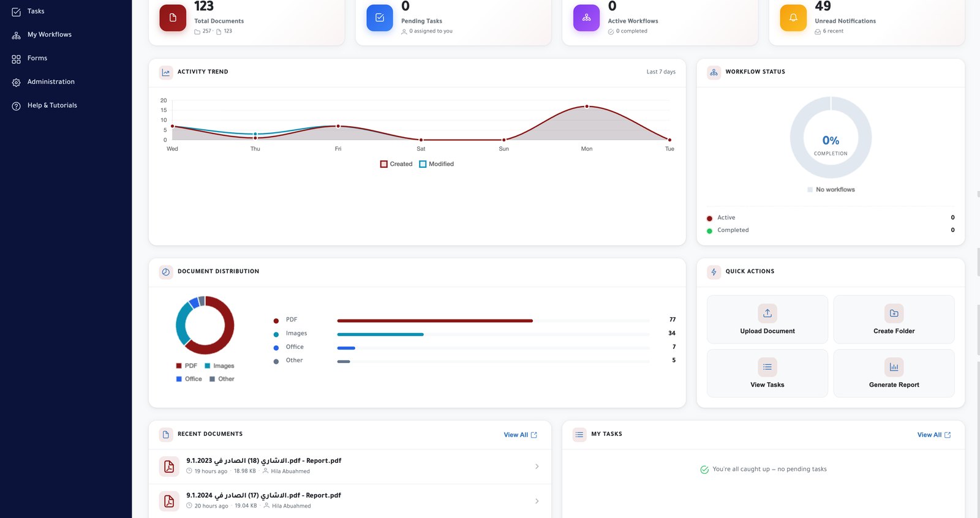Click the View Tasks list icon
This screenshot has width=980, height=518.
coord(767,367)
